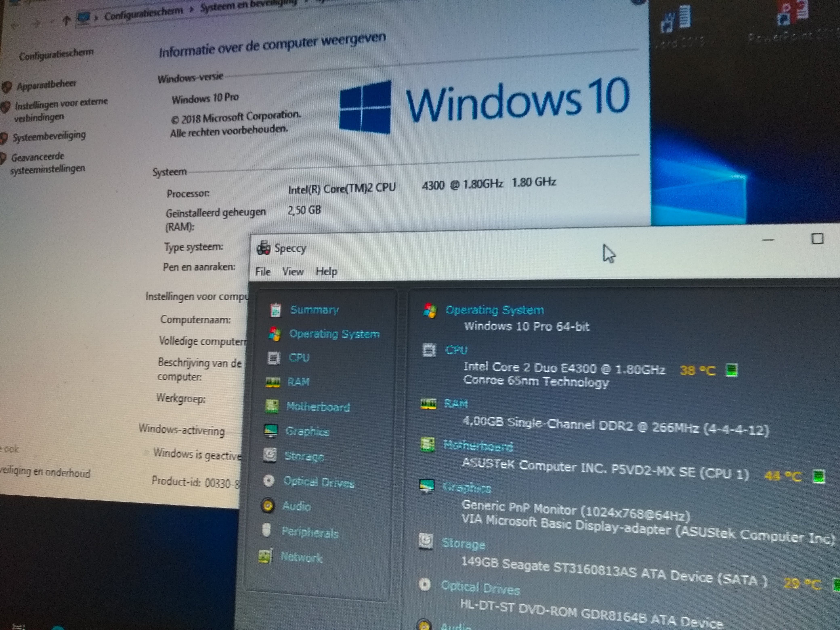Click the green CPU temperature indicator
This screenshot has width=840, height=630.
tap(731, 370)
